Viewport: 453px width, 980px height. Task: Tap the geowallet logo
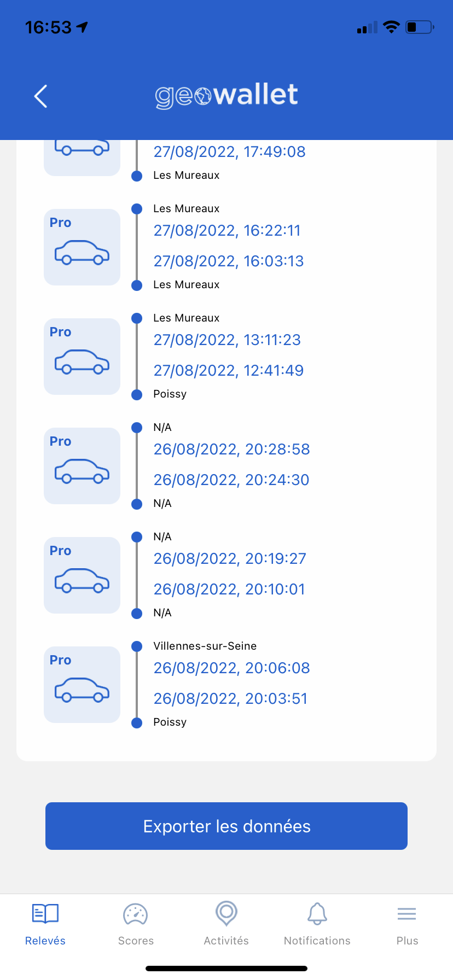tap(226, 95)
